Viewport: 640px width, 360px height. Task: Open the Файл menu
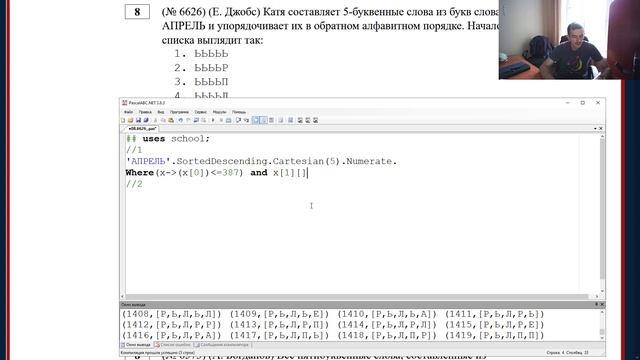128,112
